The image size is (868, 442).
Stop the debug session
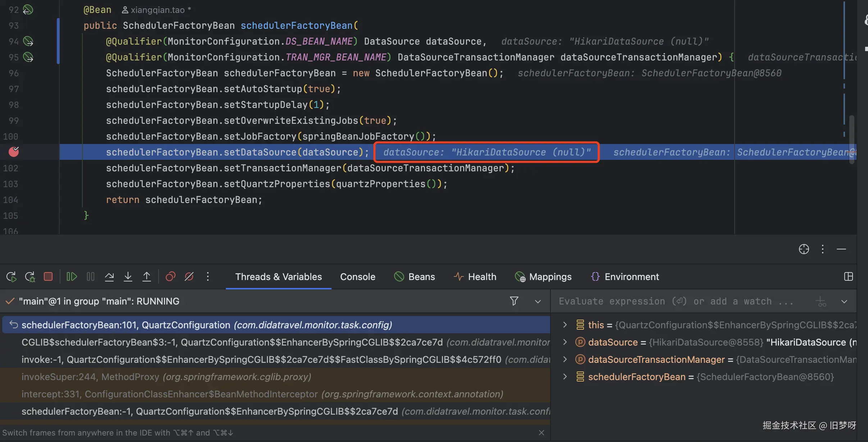click(x=48, y=276)
